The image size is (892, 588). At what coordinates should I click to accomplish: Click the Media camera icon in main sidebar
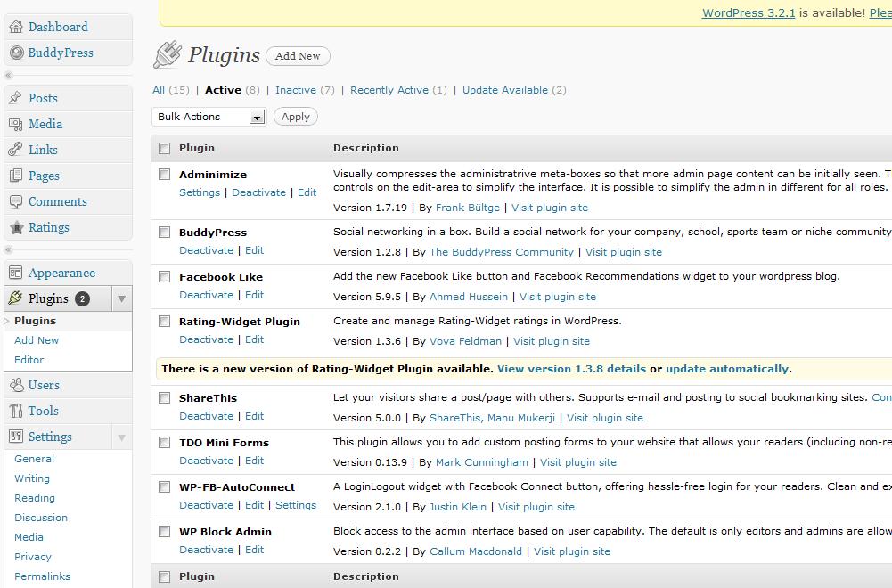point(16,124)
